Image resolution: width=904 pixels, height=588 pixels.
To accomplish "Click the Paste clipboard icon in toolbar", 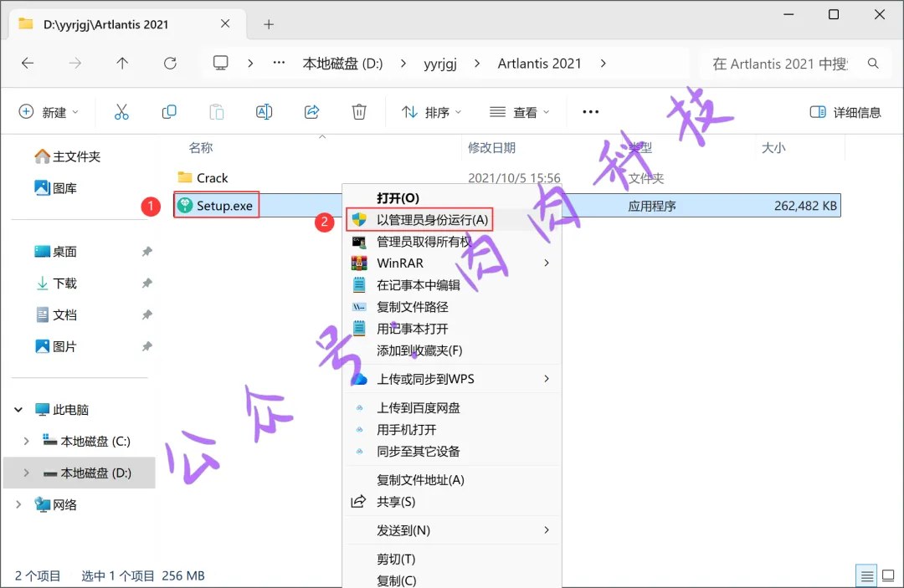I will tap(216, 112).
